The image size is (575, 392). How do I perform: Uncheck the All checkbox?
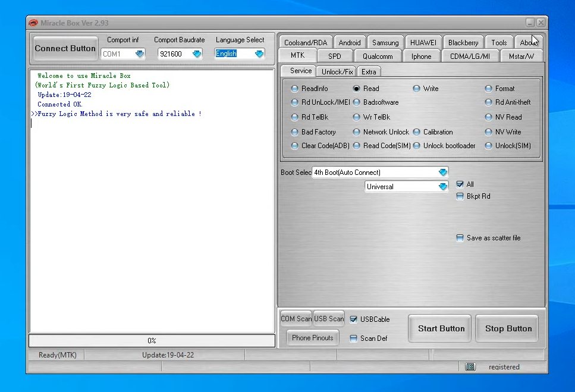460,184
